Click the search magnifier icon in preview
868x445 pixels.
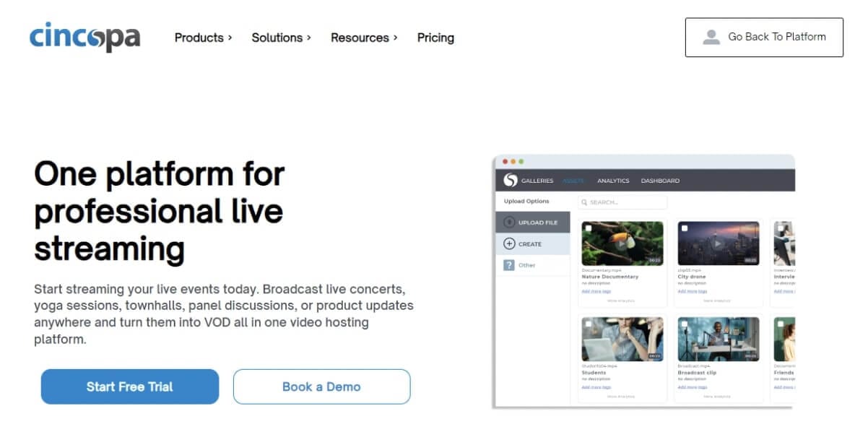[583, 202]
